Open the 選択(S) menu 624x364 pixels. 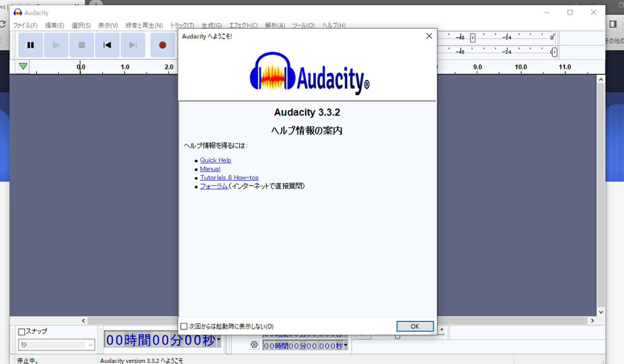(x=81, y=25)
